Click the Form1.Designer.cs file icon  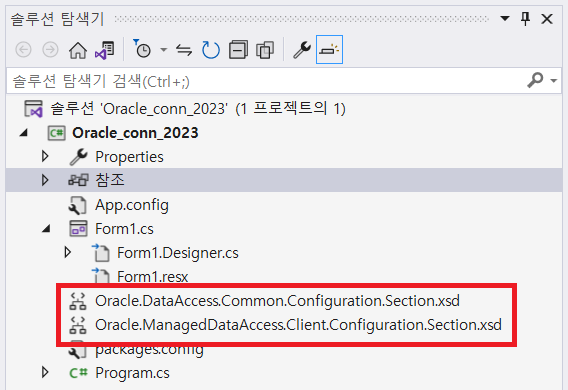101,252
